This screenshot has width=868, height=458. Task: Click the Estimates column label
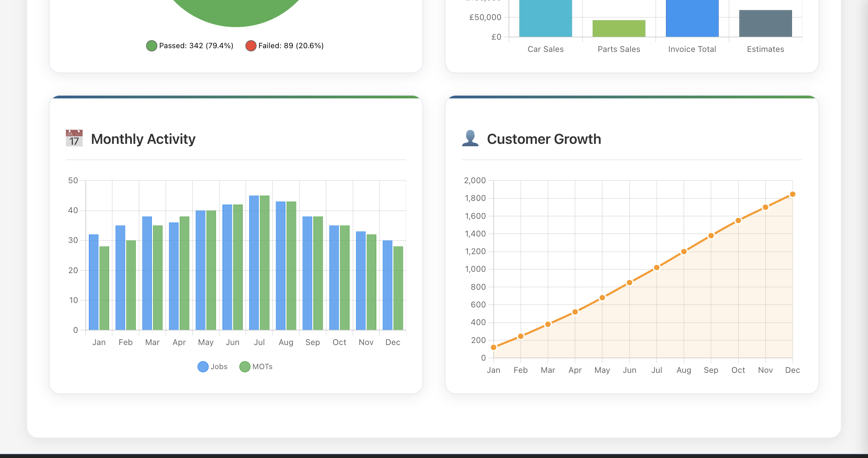pos(765,49)
